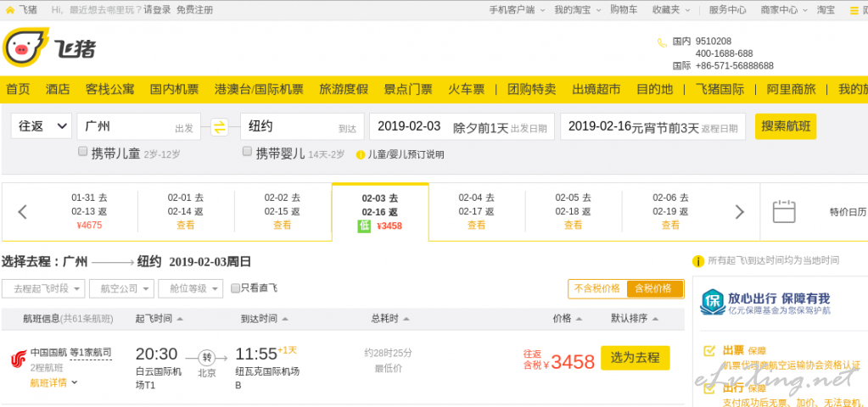Switch to 含税价格 price view
Screen dimensions: 868x407
[654, 288]
